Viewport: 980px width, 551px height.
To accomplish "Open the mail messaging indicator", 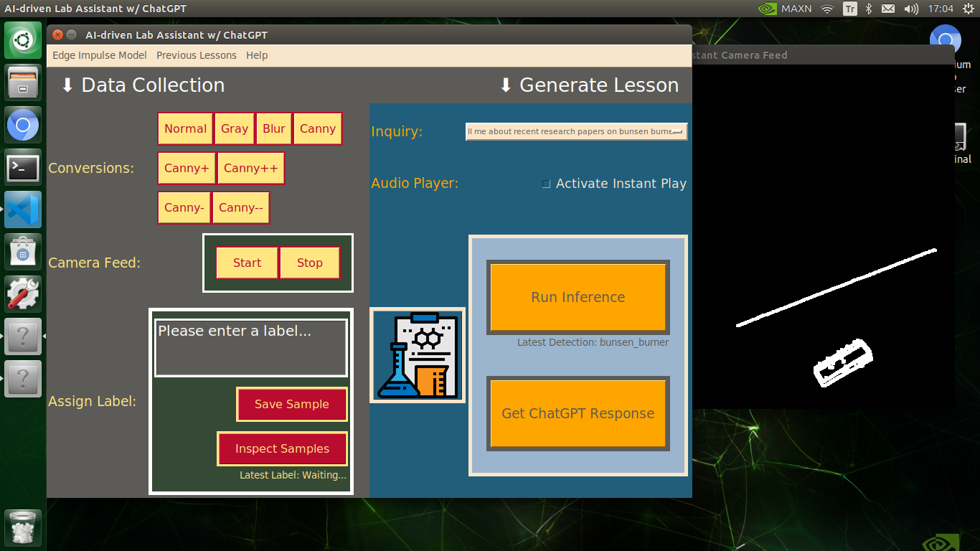I will pos(888,9).
